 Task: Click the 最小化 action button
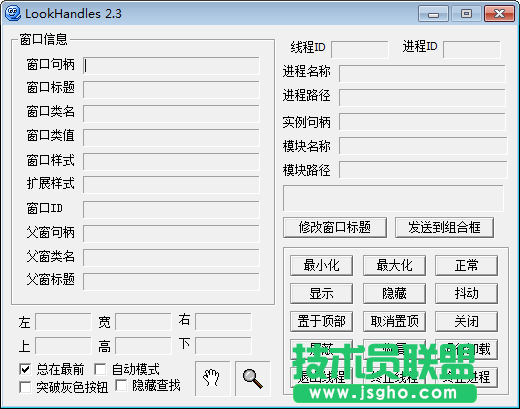tap(321, 266)
